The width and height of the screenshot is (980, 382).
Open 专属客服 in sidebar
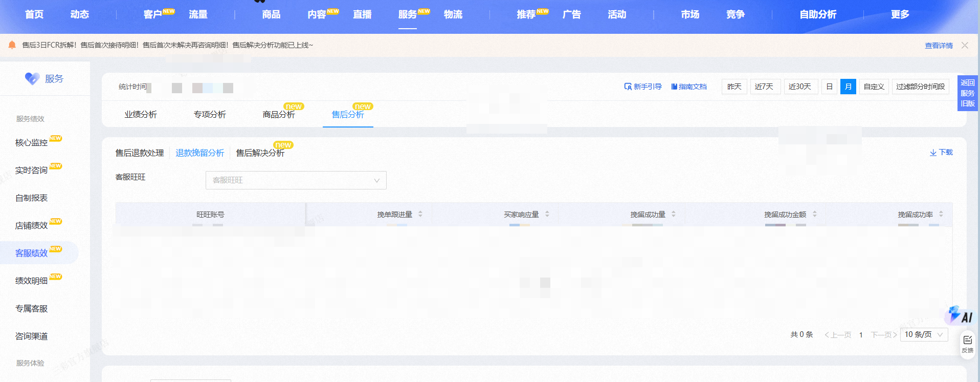pyautogui.click(x=32, y=309)
